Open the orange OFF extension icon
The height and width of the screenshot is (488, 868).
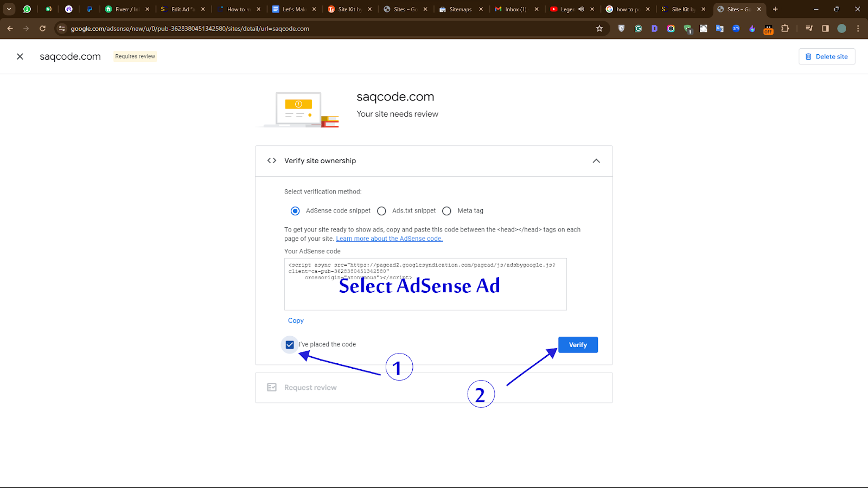click(768, 29)
